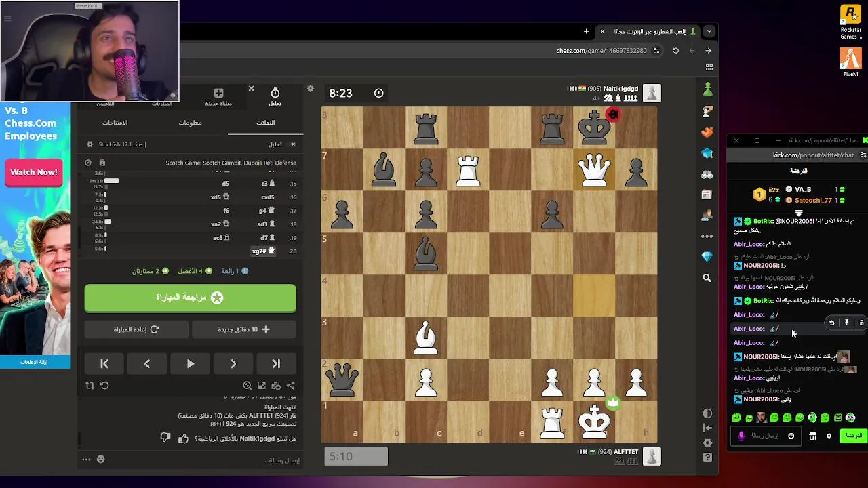Viewport: 868px width, 488px height.
Task: Open Rockstar Games desktop shortcut
Action: 851,22
